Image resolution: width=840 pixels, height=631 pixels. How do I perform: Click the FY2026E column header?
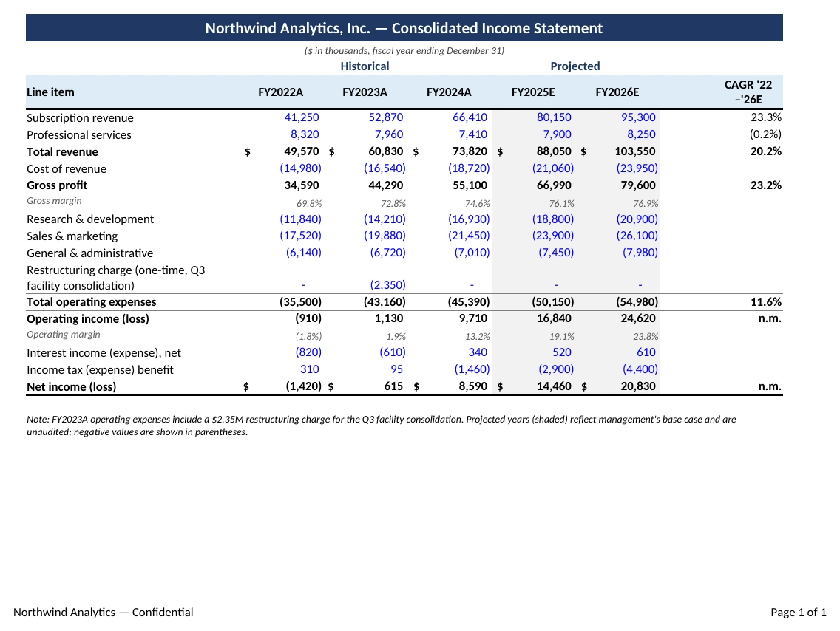(617, 92)
